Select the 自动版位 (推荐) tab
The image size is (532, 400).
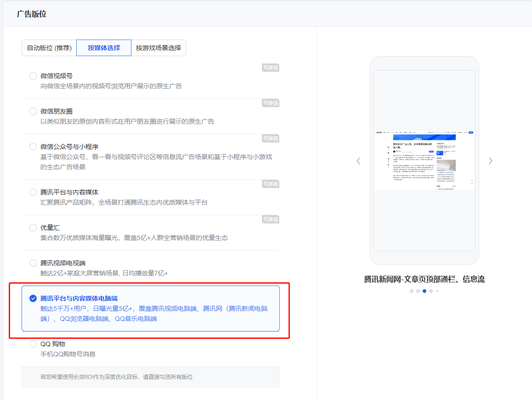point(49,48)
